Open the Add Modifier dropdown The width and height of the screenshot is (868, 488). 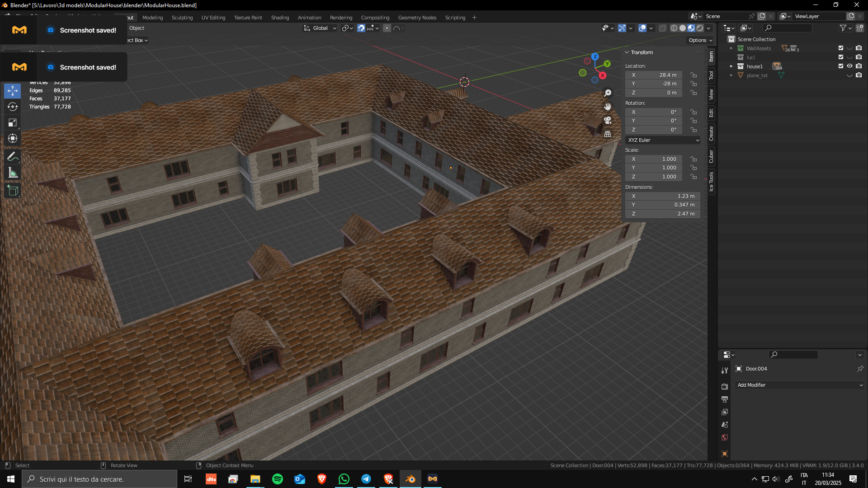[x=800, y=385]
